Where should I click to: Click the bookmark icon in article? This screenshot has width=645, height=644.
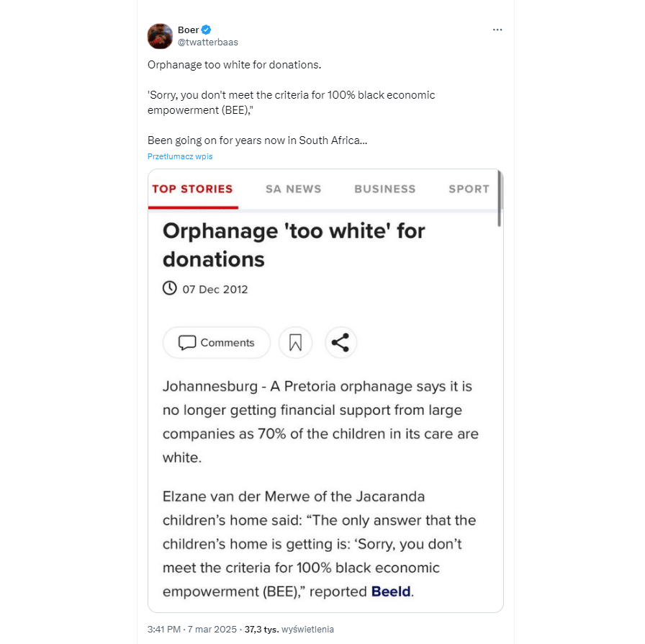pos(295,343)
